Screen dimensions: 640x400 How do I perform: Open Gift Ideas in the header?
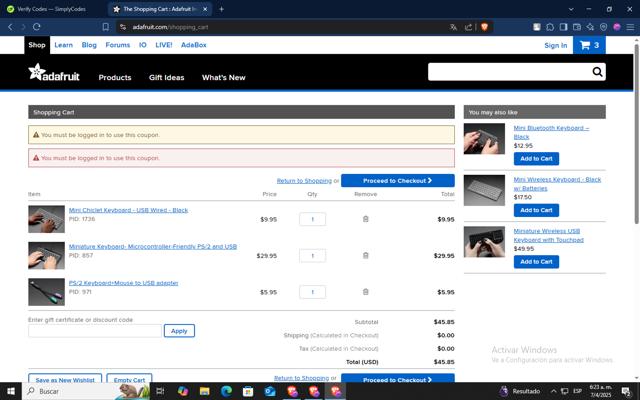click(167, 78)
